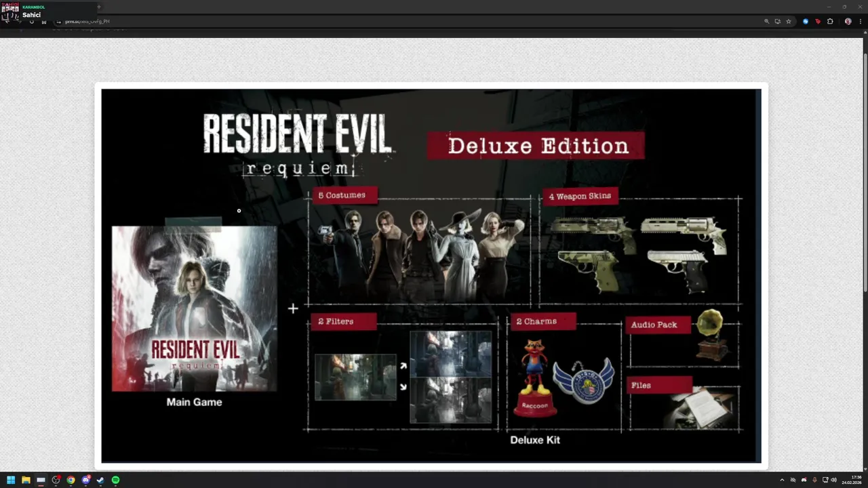This screenshot has height=488, width=868.
Task: Open File Explorer from the taskbar
Action: pos(26,480)
